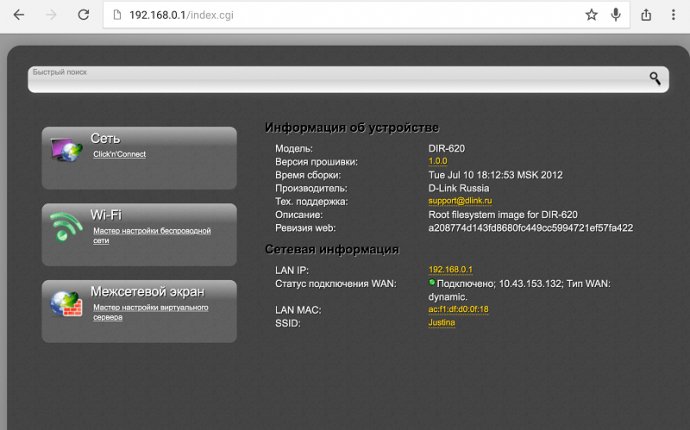
Task: Click the Описание label
Action: (299, 214)
